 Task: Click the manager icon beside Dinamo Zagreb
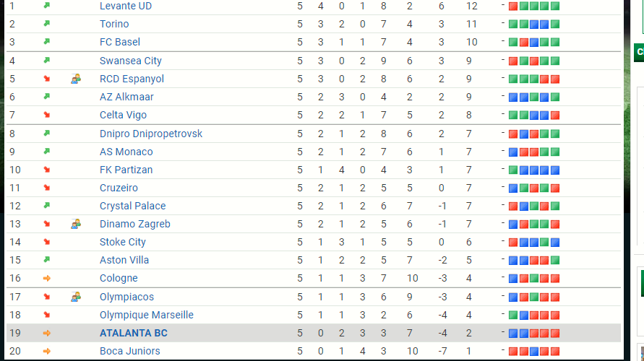pos(76,224)
